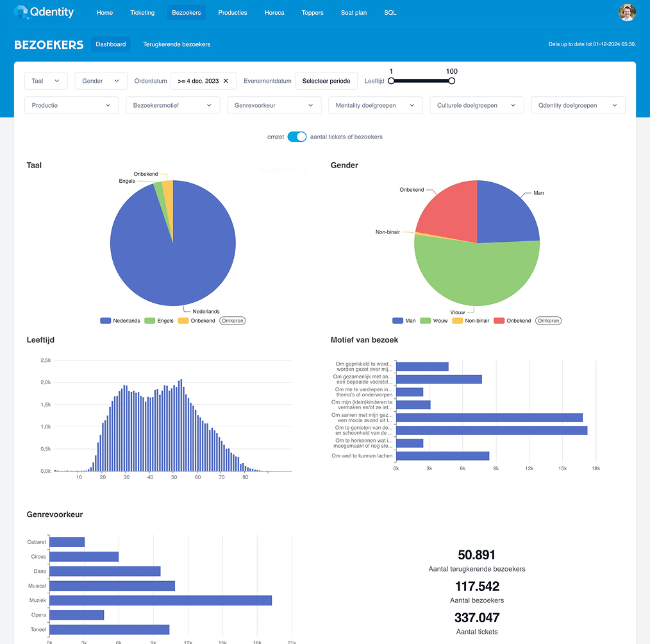Click the Selecteer periode date field

tap(326, 81)
